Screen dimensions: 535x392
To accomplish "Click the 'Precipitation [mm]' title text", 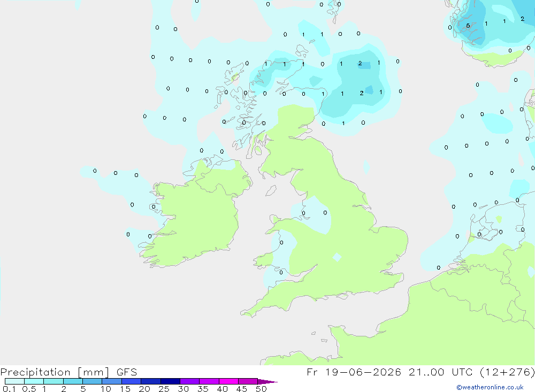I will click(x=55, y=372).
